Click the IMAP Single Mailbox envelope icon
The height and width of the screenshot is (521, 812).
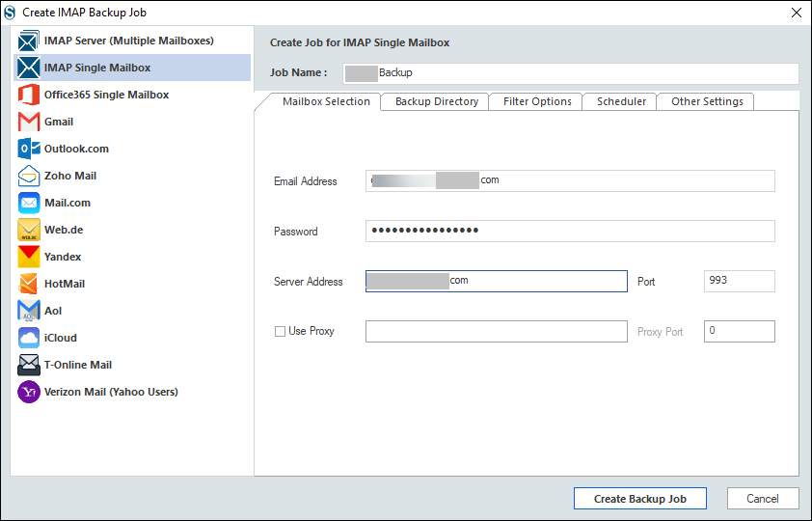coord(29,68)
